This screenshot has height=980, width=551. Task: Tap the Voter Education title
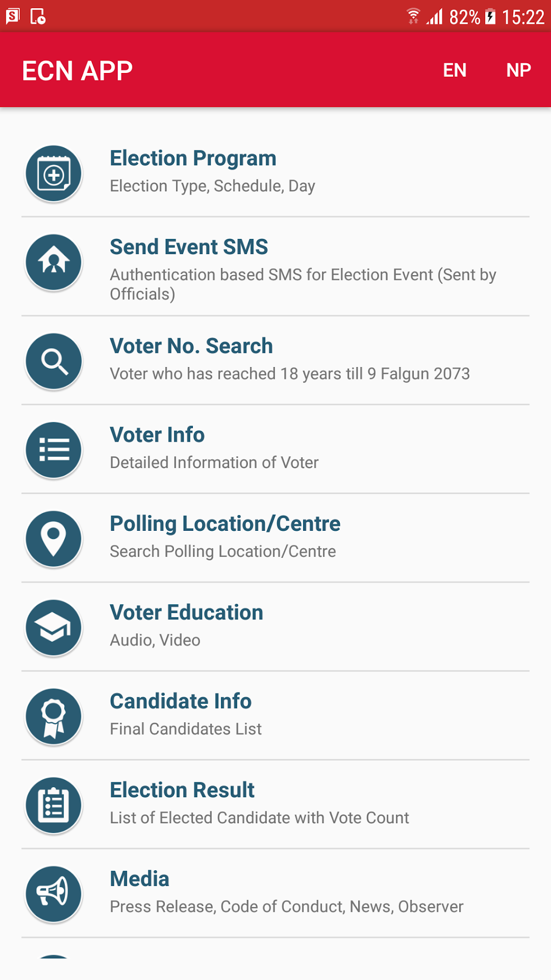tap(186, 612)
